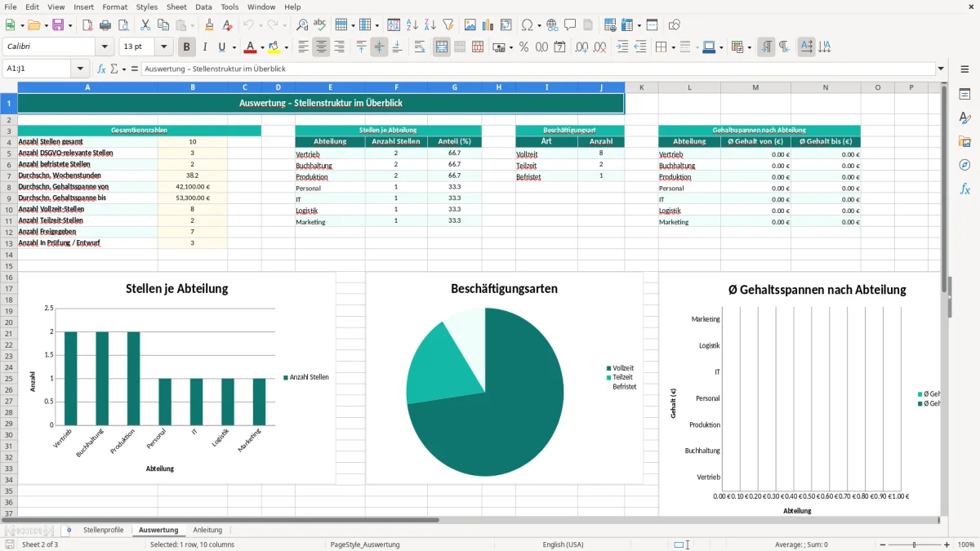Click the Sum sigma icon

(x=114, y=69)
